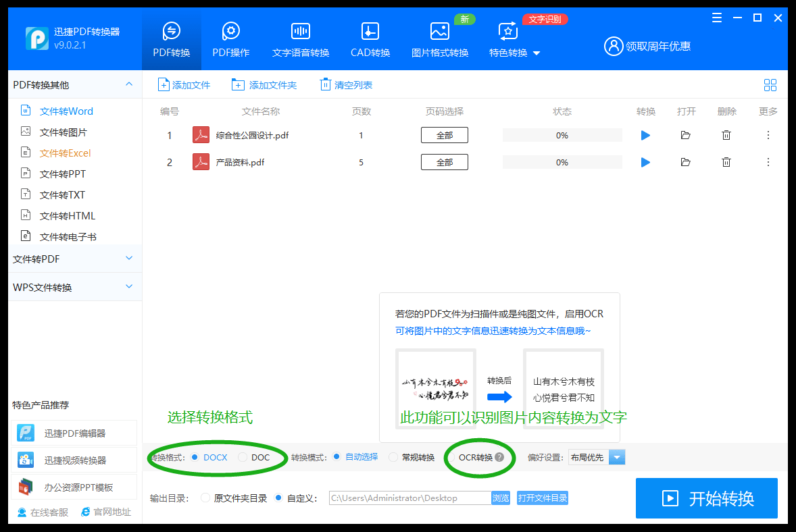The height and width of the screenshot is (532, 796).
Task: Switch to the 图片格式转换 tab
Action: point(440,38)
